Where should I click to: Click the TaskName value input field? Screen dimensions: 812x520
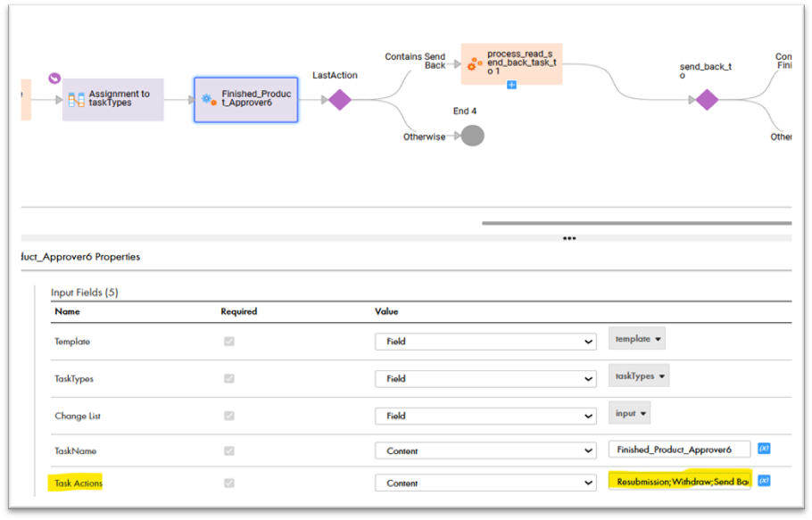(679, 450)
